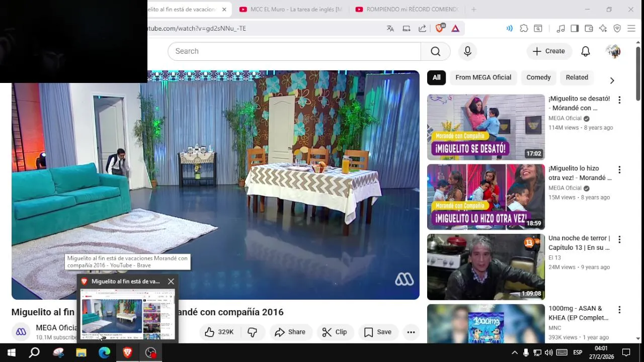Close the Miguelito al fin browser tab

click(x=224, y=9)
